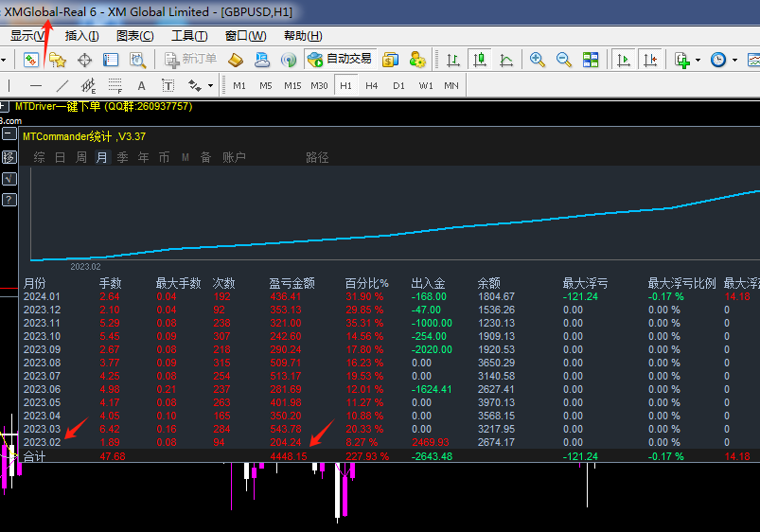The height and width of the screenshot is (532, 760).
Task: Toggle the 自动交易 auto trading button
Action: click(339, 60)
